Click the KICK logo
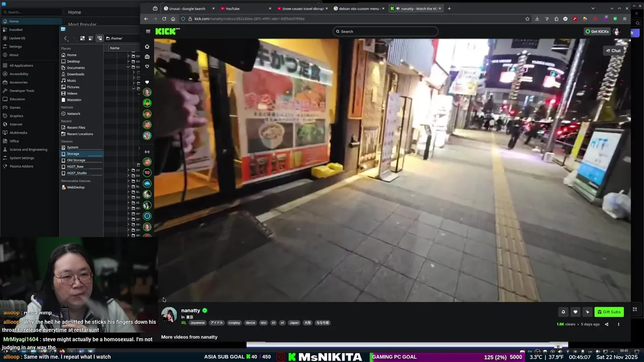Image resolution: width=644 pixels, height=362 pixels. [167, 31]
